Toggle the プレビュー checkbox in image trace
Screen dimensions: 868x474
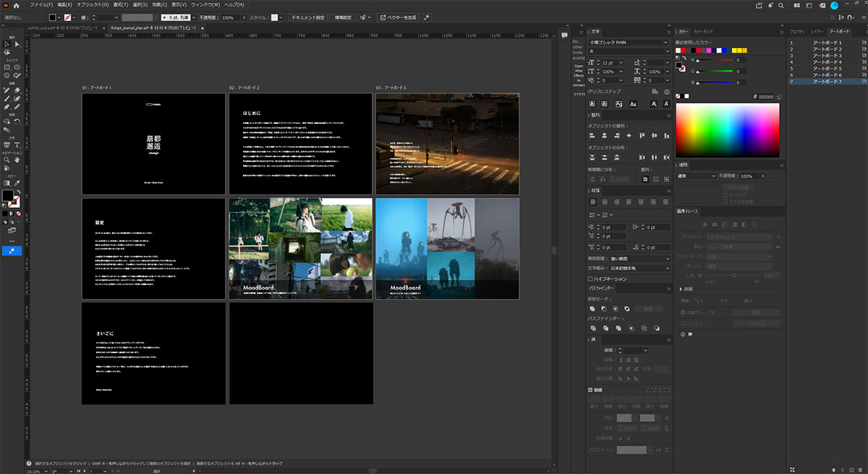pyautogui.click(x=683, y=323)
